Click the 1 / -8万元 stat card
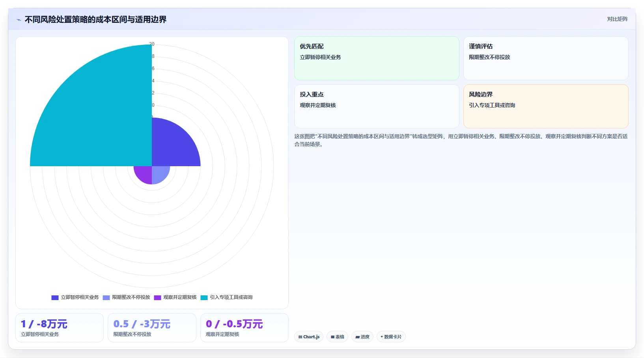The height and width of the screenshot is (358, 644). pos(60,328)
